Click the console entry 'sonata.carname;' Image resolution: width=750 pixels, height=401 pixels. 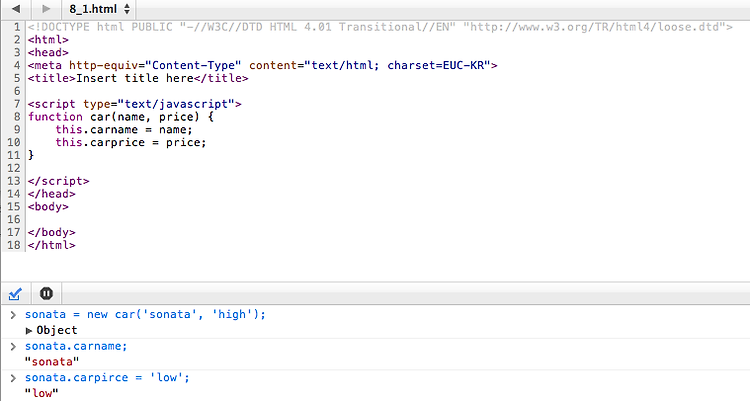[x=76, y=346]
